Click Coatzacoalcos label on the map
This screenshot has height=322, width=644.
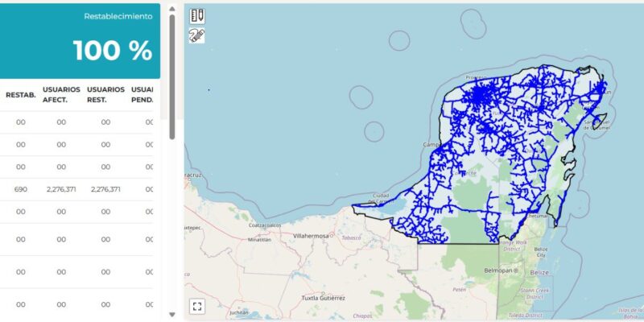267,225
